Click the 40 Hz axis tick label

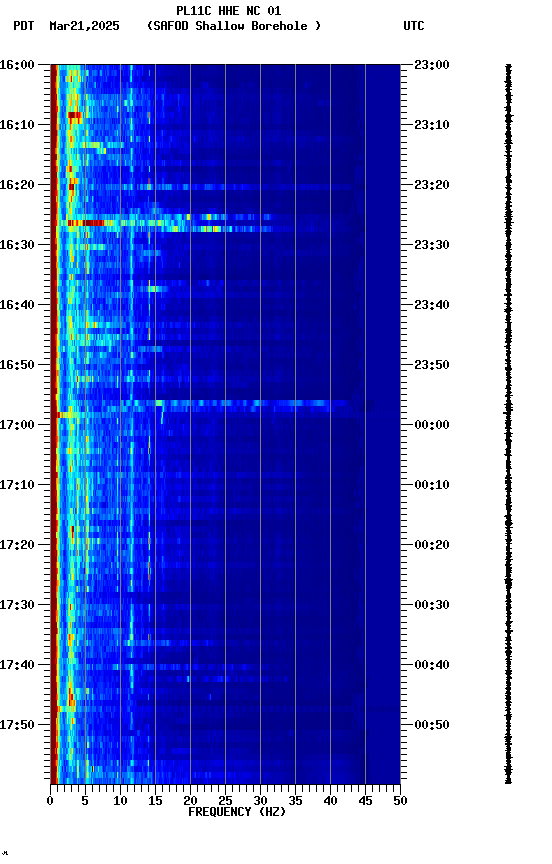[x=330, y=801]
